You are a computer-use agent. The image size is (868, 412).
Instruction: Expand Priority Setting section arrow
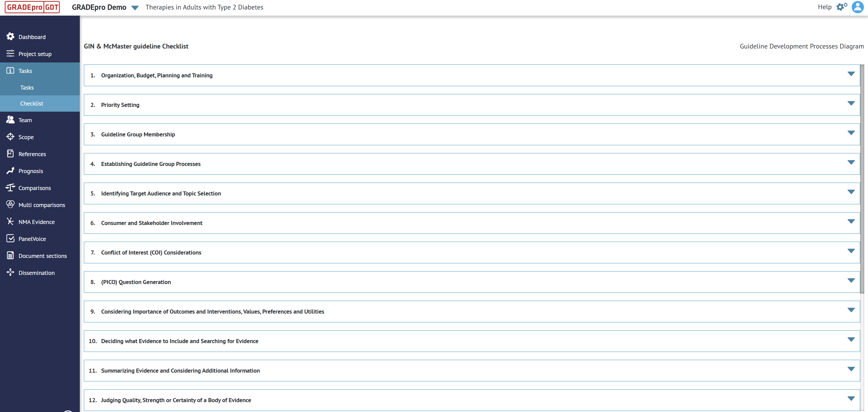pos(851,103)
